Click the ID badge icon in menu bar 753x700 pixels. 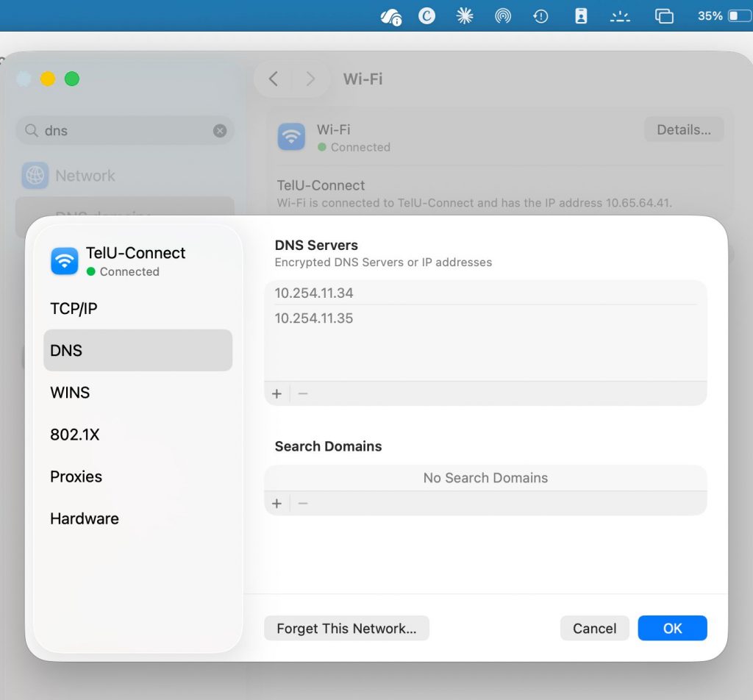pyautogui.click(x=581, y=16)
